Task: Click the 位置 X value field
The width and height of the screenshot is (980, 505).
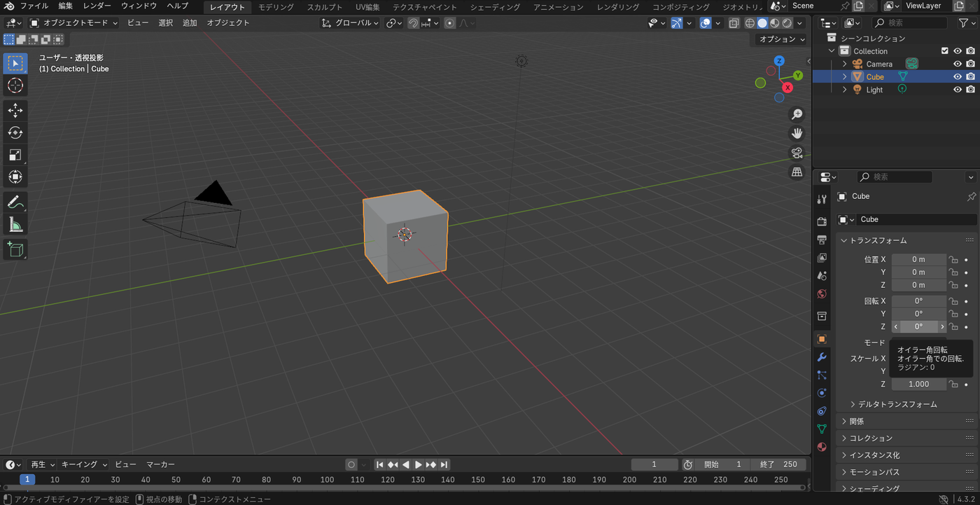Action: (918, 259)
